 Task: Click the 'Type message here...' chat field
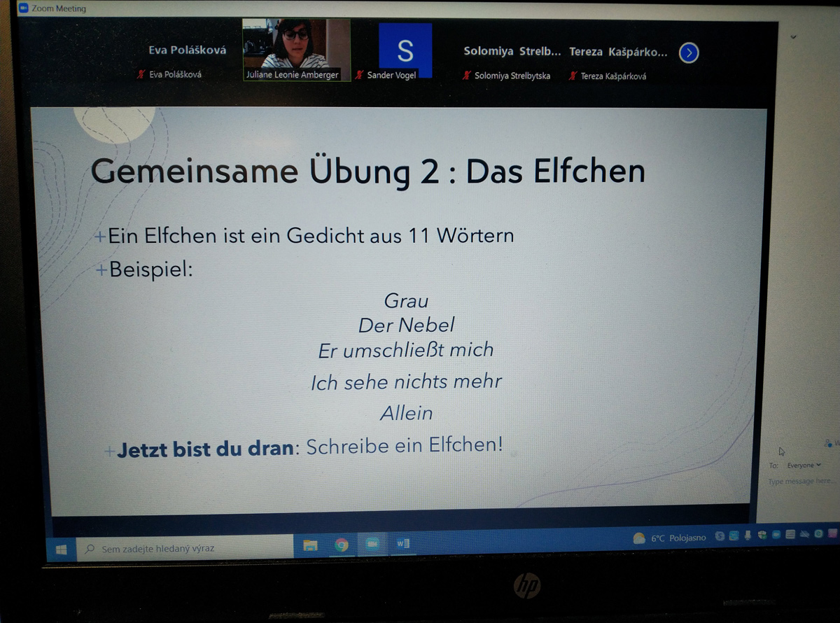click(802, 482)
